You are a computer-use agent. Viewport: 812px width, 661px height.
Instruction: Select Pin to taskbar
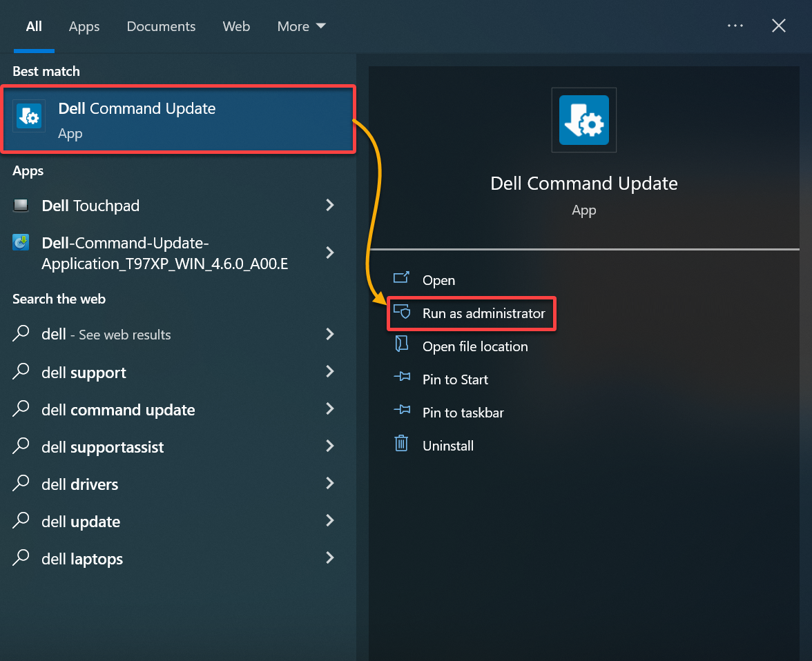click(463, 413)
